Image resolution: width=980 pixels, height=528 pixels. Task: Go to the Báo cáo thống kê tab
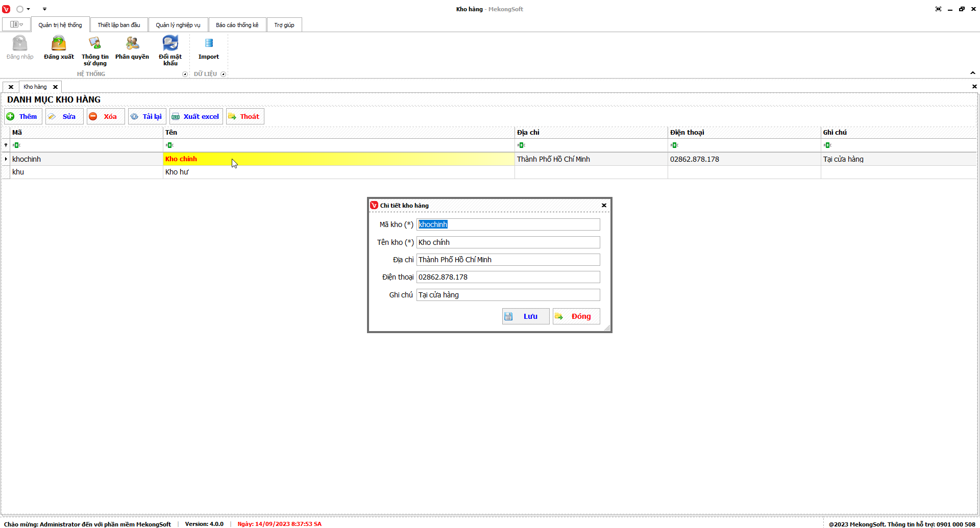click(237, 25)
